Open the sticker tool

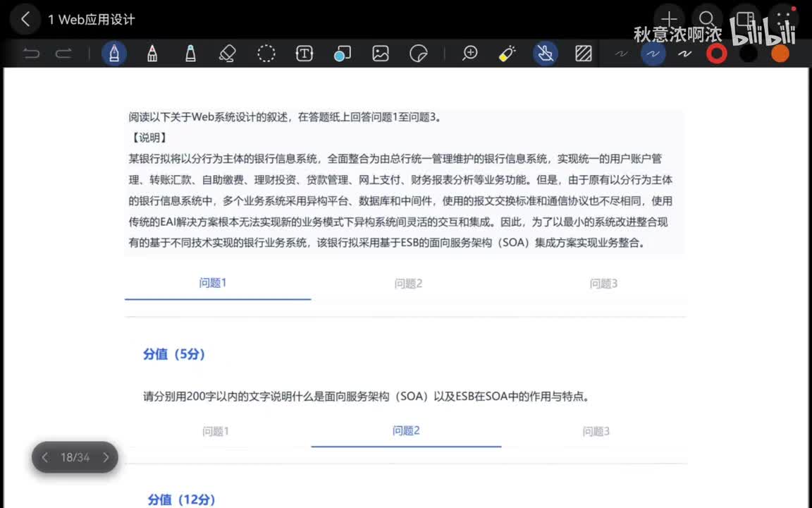[419, 54]
